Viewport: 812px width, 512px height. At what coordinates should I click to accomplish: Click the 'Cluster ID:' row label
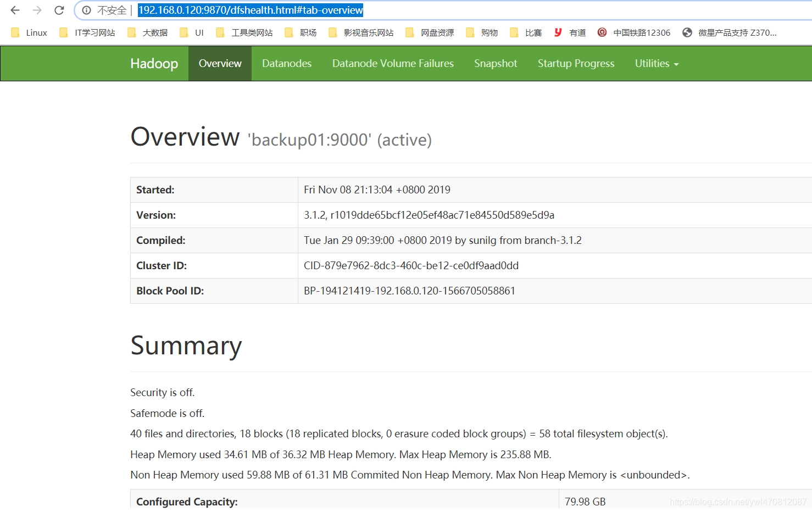(162, 265)
